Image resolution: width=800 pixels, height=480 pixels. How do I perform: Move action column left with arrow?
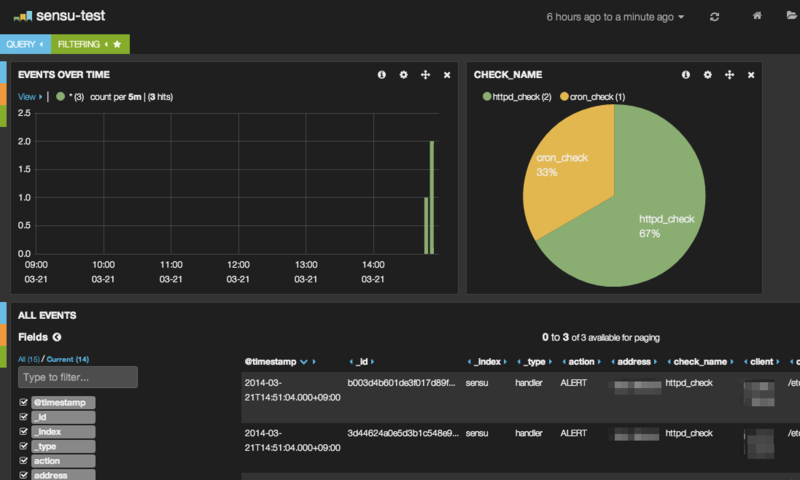(564, 362)
